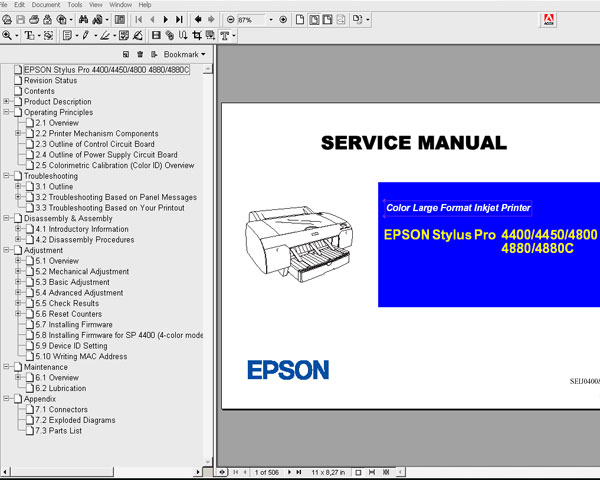
Task: Open the zoom percentage dropdown arrow
Action: click(271, 20)
